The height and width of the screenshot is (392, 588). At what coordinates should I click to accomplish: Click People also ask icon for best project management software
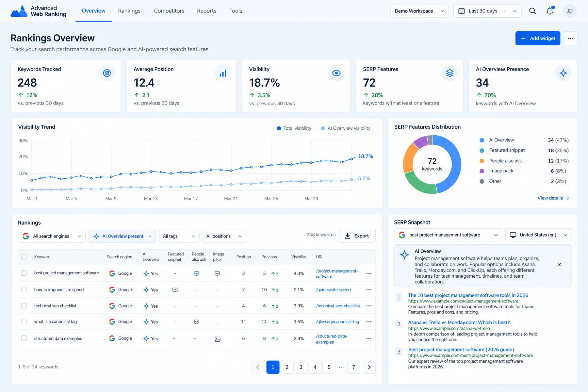(196, 273)
